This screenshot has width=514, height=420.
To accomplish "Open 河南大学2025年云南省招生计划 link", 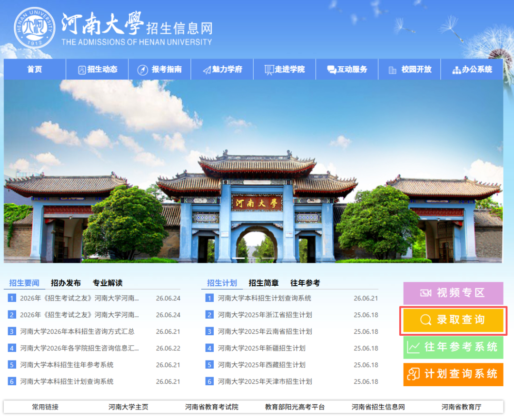I will pos(265,331).
